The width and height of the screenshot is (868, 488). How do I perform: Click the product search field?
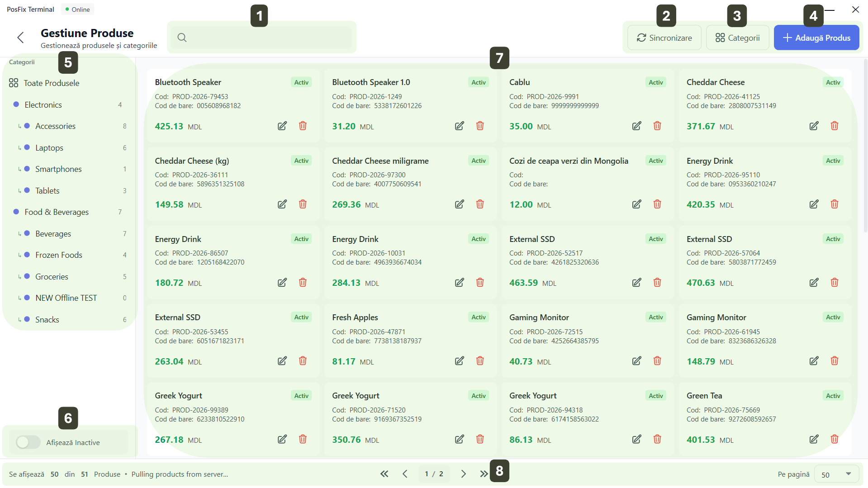267,38
